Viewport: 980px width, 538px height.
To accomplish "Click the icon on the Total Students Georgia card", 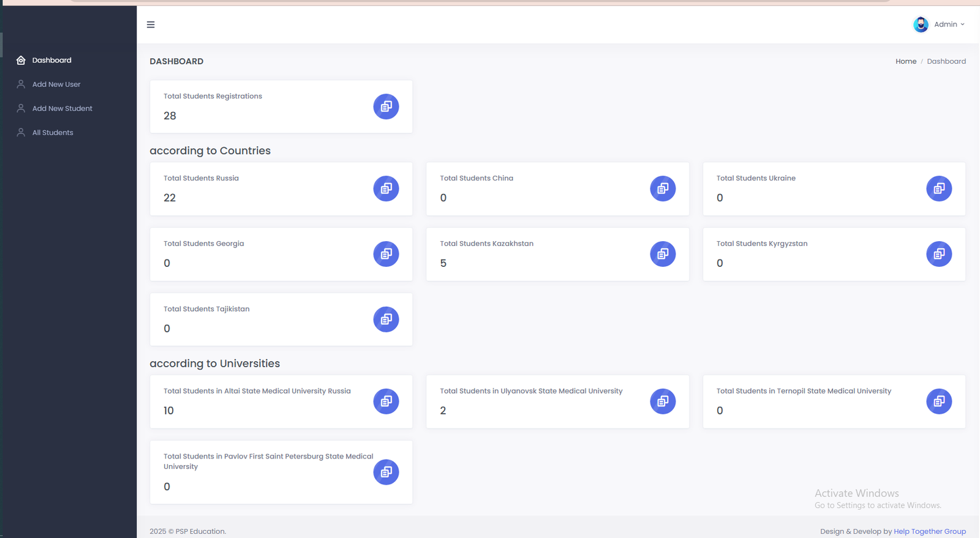I will coord(386,254).
